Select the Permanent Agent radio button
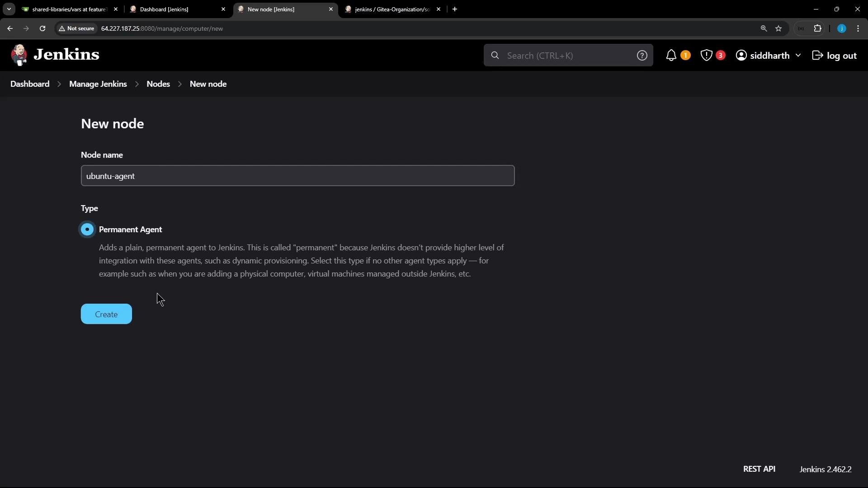Viewport: 868px width, 488px height. tap(87, 230)
